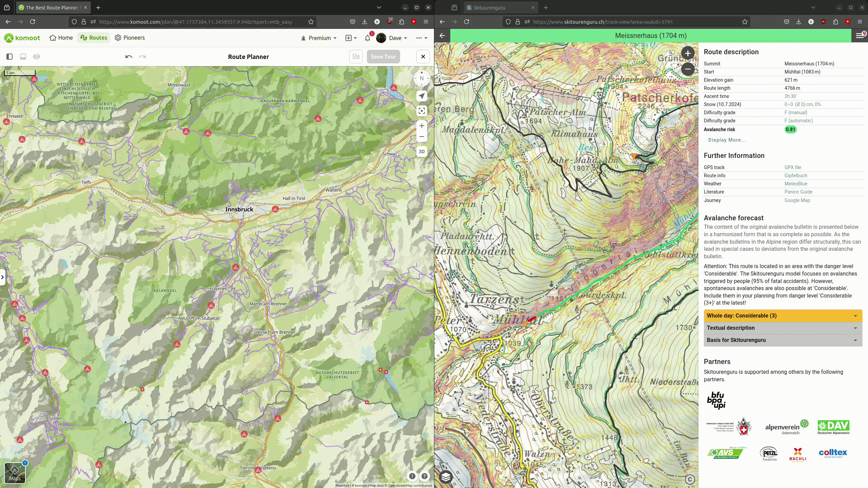The image size is (868, 488).
Task: Open komoot map help question icon
Action: click(425, 476)
